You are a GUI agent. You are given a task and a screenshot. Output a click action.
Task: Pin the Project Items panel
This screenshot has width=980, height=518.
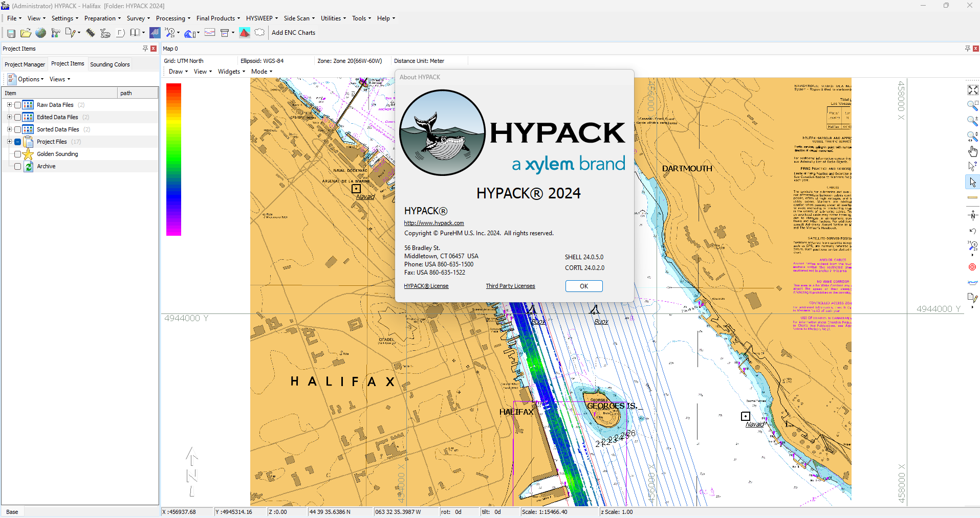point(145,49)
